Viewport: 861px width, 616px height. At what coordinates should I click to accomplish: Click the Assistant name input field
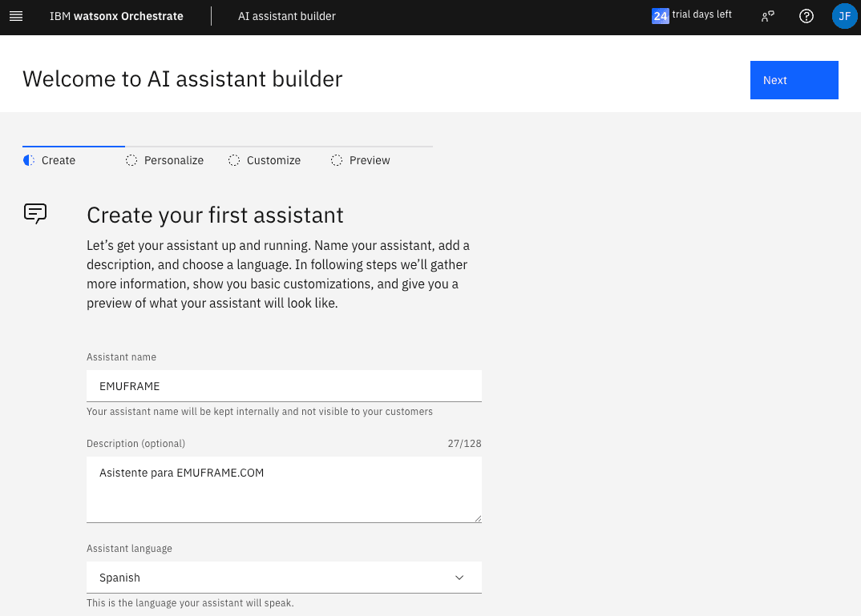284,386
